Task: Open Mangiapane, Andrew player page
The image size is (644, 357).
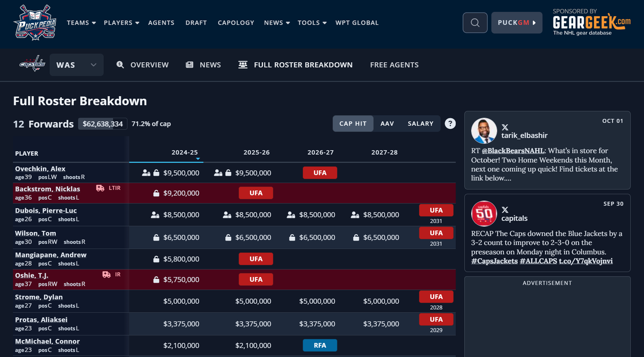Action: pos(51,255)
